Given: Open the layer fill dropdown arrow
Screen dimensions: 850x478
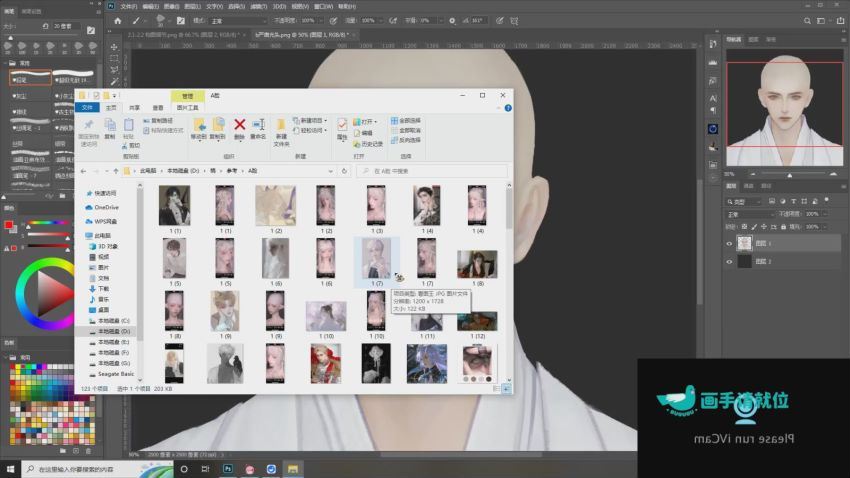Looking at the screenshot, I should coord(825,227).
